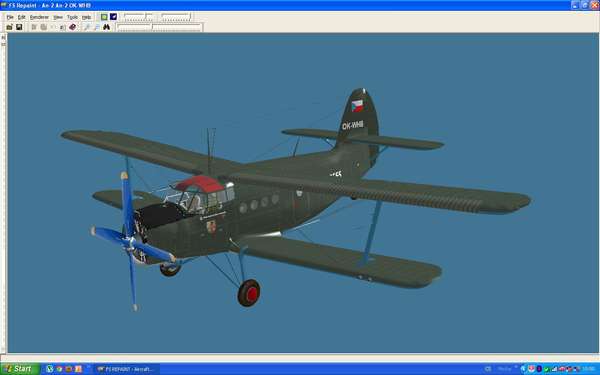Click the open folder toolbar icon
600x375 pixels.
9,27
